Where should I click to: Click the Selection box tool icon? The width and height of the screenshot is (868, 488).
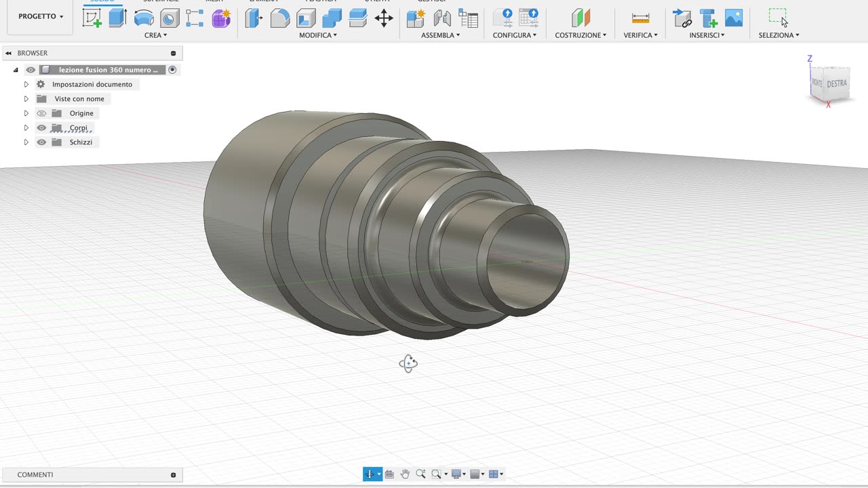778,18
